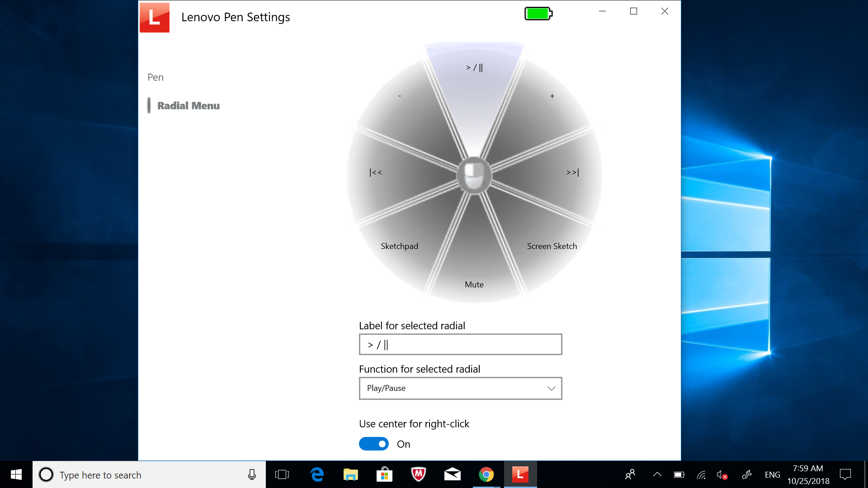Open the Pen settings section

[156, 77]
